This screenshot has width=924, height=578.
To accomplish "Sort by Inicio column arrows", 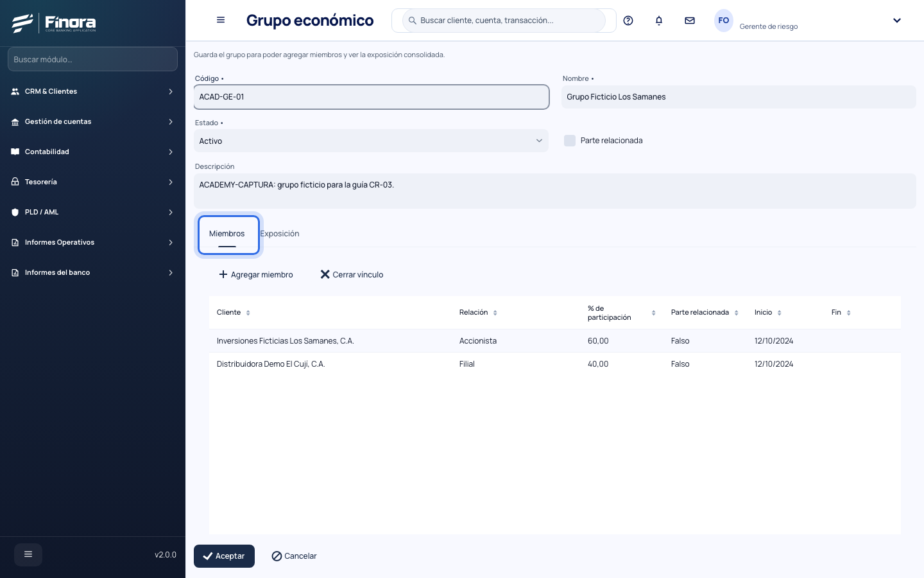I will click(780, 313).
